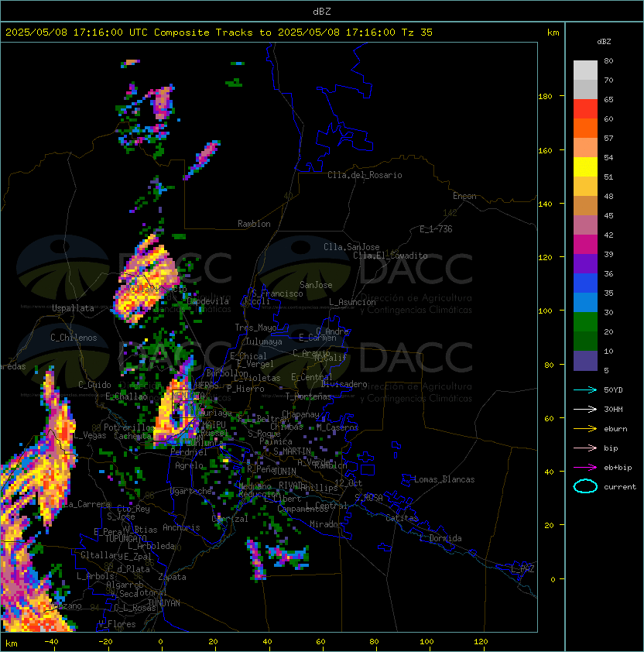
Task: Click the 'La_Carrera' map label
Action: tap(87, 504)
